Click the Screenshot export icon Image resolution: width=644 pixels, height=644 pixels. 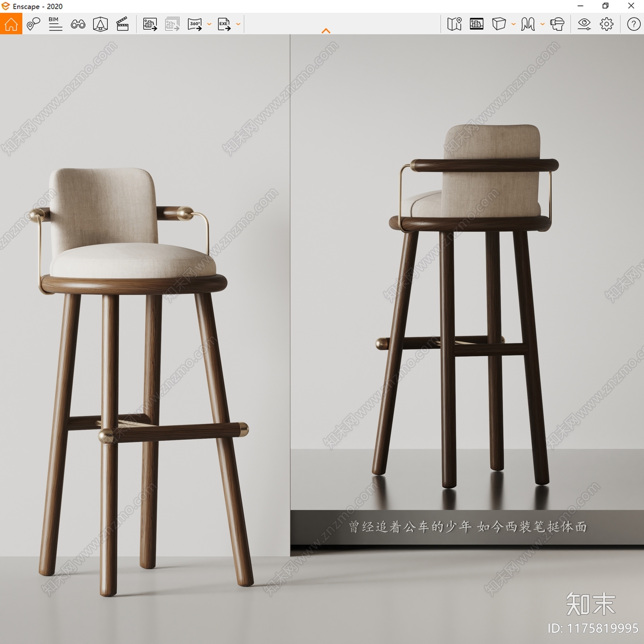coord(150,24)
